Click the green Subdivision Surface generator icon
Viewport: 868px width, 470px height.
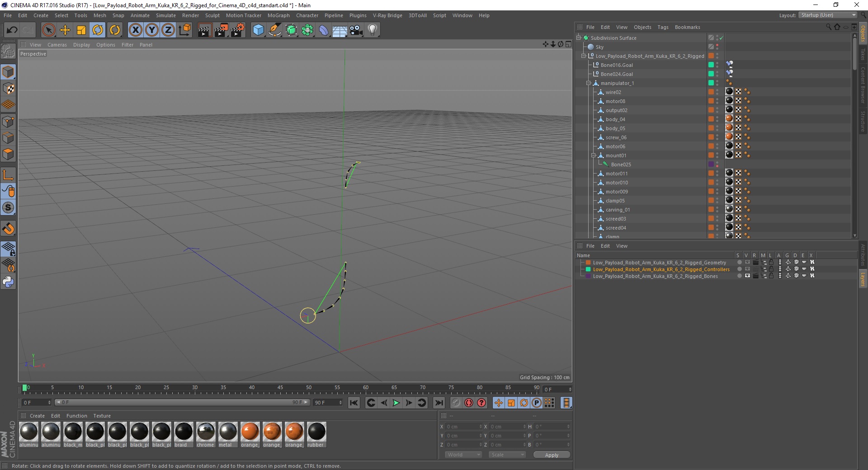coord(291,30)
